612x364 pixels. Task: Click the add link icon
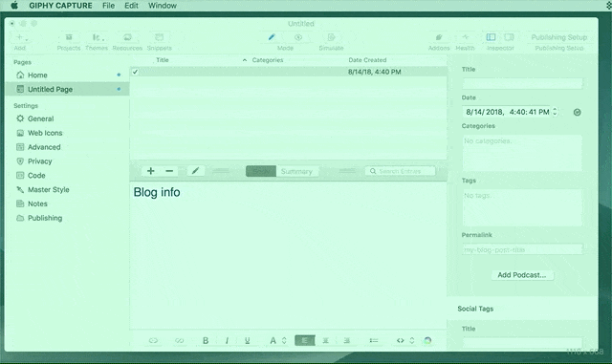tap(153, 340)
